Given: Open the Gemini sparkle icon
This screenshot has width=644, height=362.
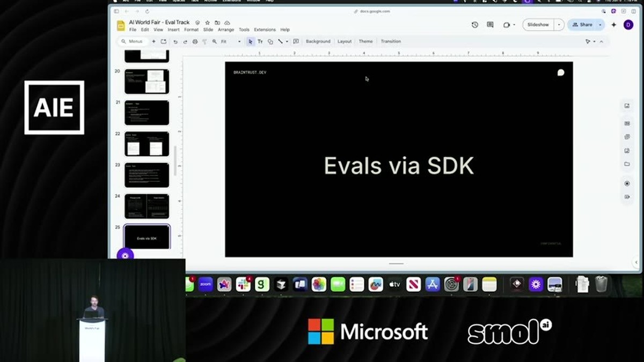Looking at the screenshot, I should click(x=614, y=25).
